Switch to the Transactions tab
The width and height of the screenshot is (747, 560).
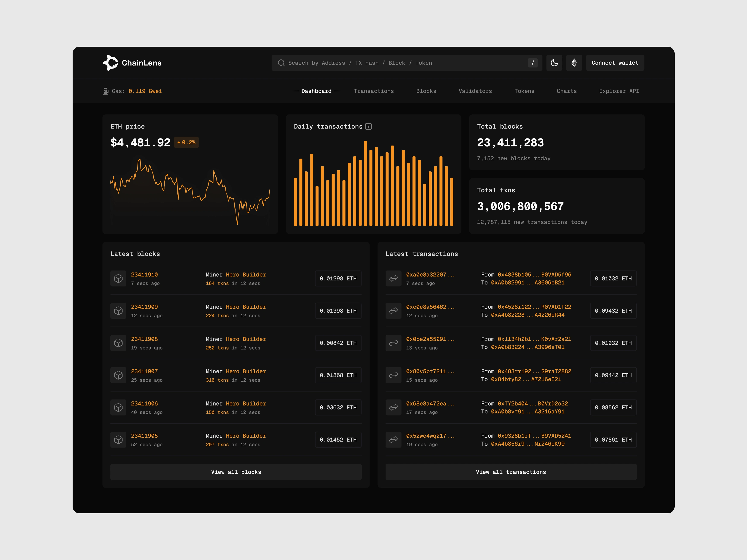tap(374, 91)
